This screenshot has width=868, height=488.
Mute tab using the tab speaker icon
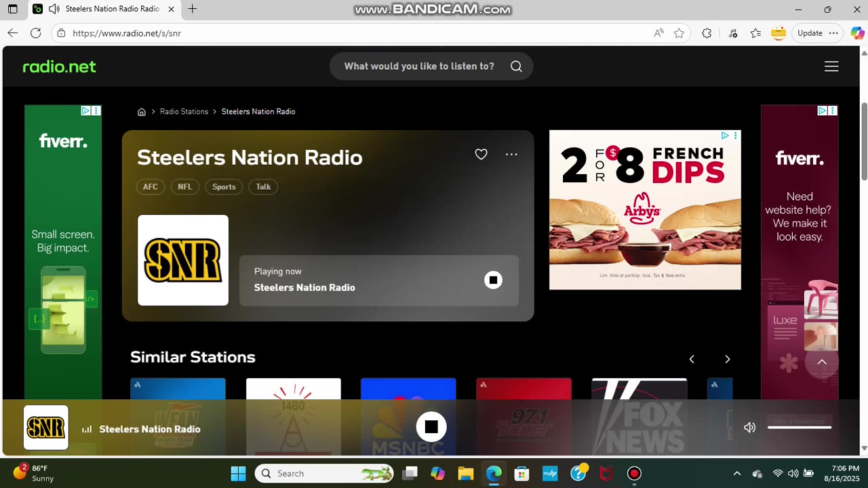54,9
